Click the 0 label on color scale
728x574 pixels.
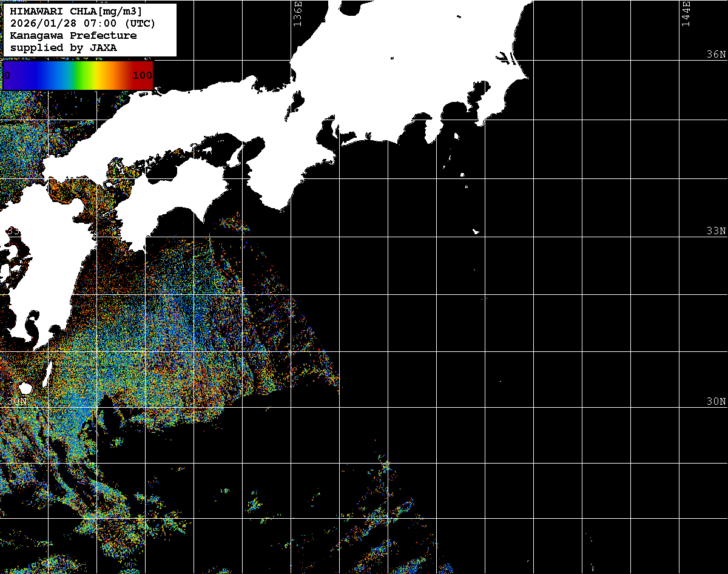click(7, 75)
